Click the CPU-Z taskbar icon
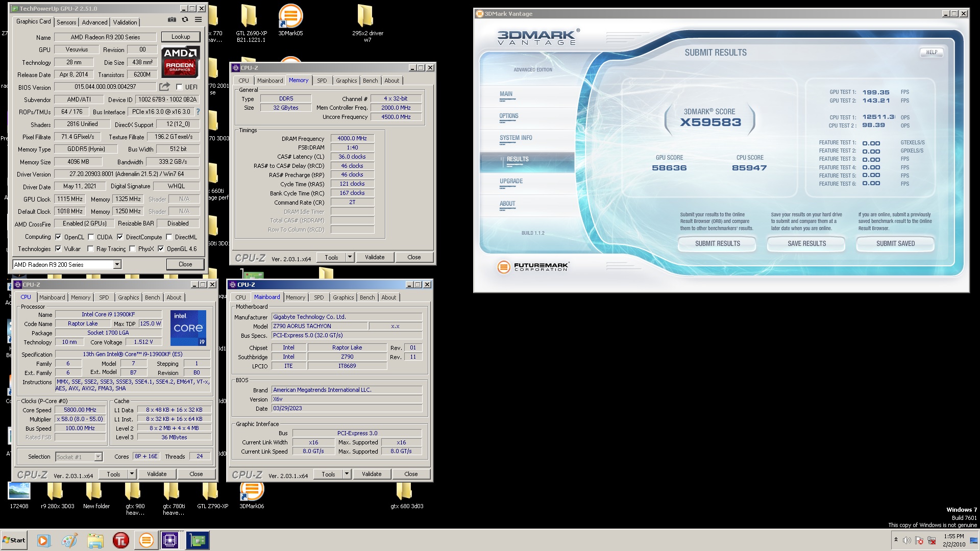Screen dimensions: 980x551 [x=170, y=540]
